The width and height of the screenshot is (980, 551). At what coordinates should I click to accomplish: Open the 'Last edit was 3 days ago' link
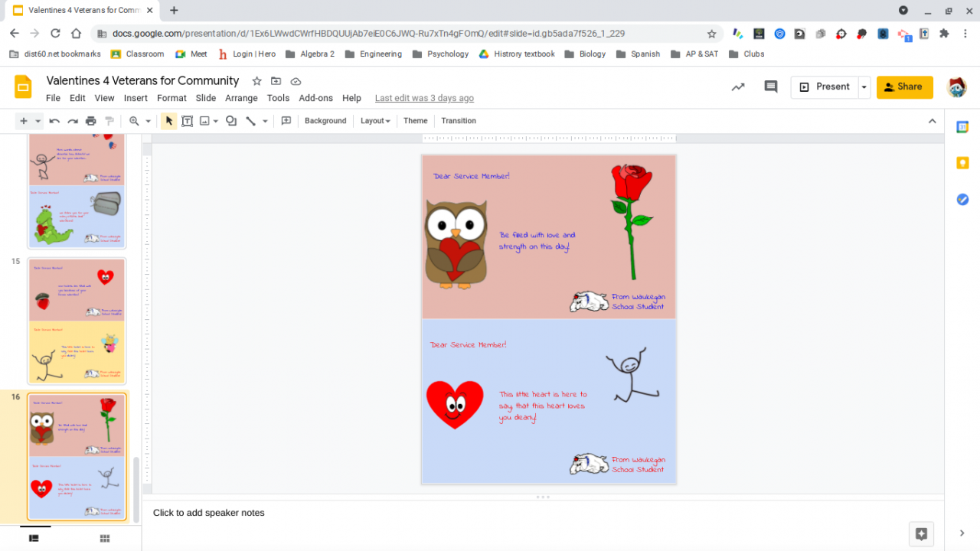pyautogui.click(x=424, y=98)
